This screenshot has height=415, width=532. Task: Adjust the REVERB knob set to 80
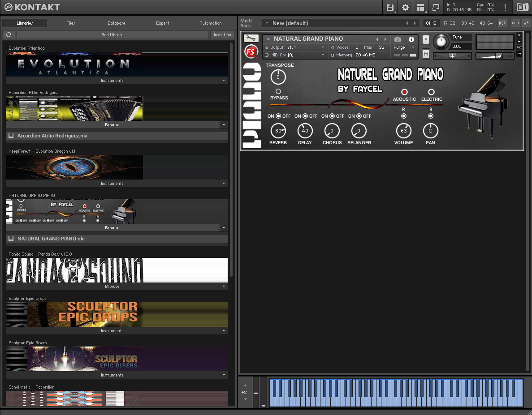click(278, 131)
